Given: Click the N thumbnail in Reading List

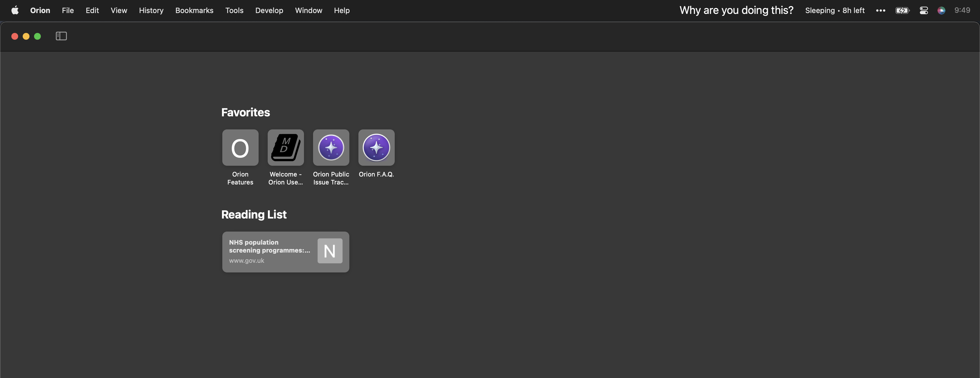Looking at the screenshot, I should [330, 251].
